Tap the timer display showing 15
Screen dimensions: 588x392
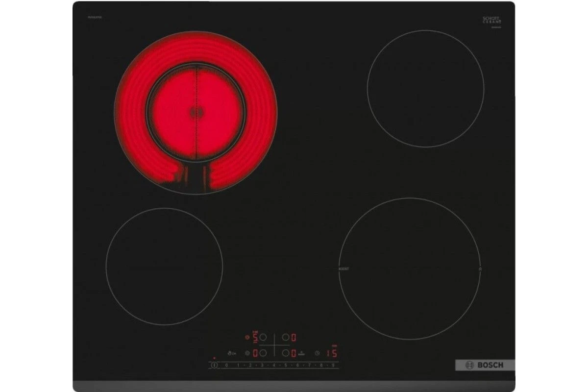click(332, 353)
